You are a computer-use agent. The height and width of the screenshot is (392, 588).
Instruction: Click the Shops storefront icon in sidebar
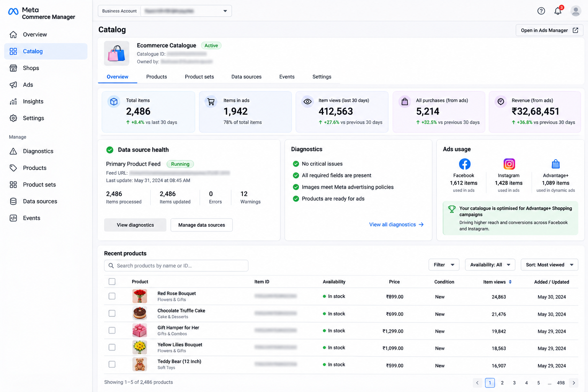[13, 68]
